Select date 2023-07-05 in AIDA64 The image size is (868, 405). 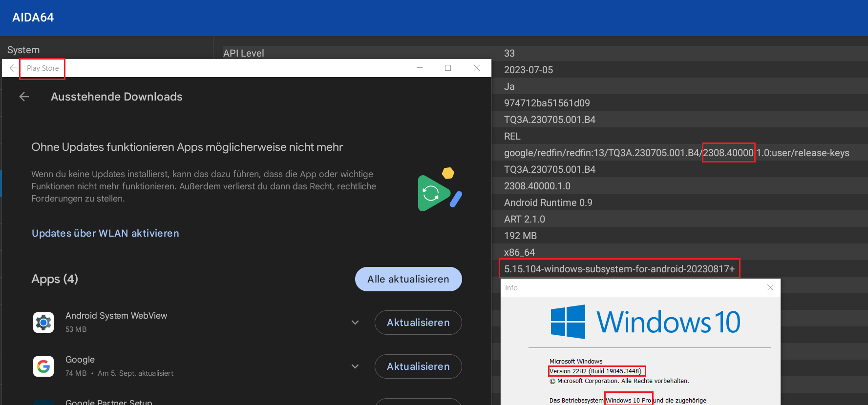(529, 70)
